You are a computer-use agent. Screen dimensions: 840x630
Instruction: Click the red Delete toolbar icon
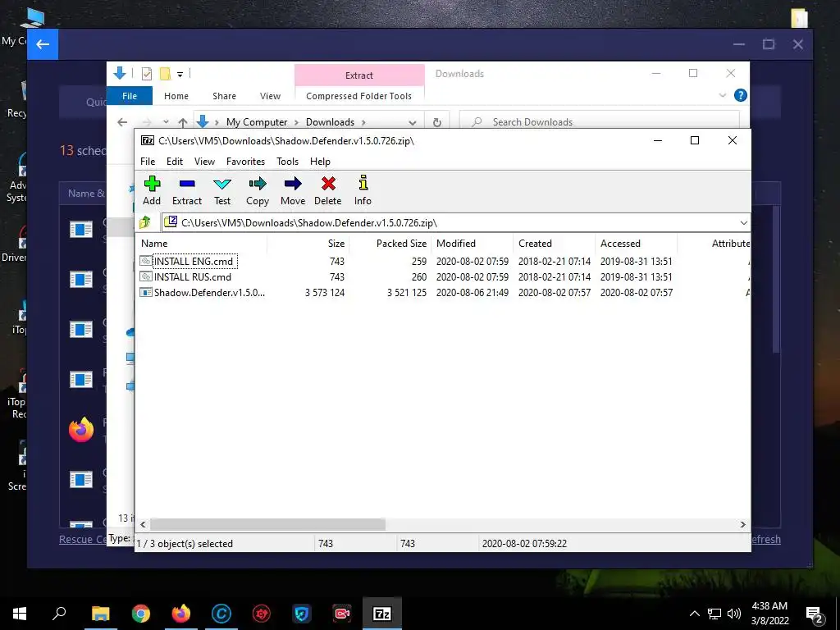click(x=328, y=190)
